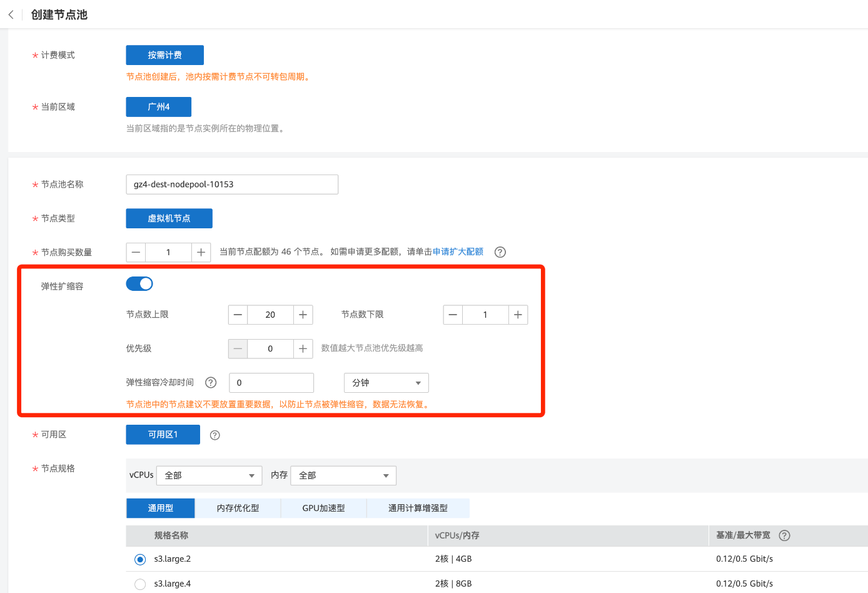This screenshot has width=868, height=593.
Task: Open help icon beside 基准/最大带宽 header
Action: 785,535
